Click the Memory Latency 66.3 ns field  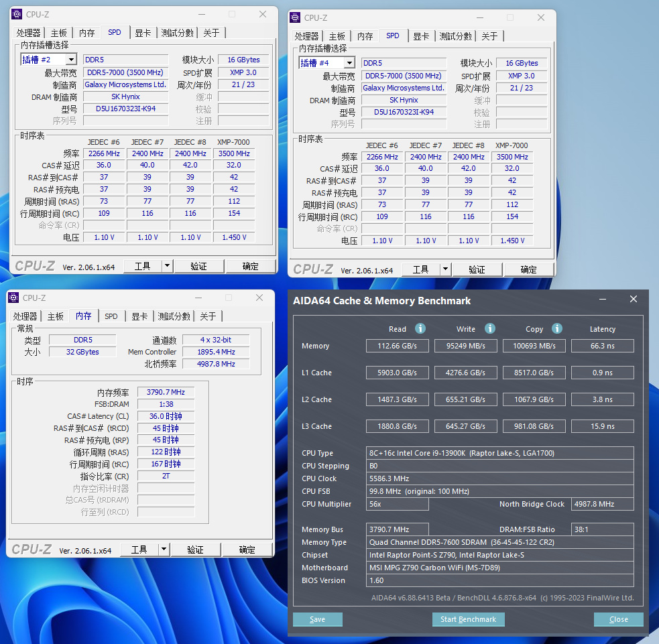coord(602,346)
